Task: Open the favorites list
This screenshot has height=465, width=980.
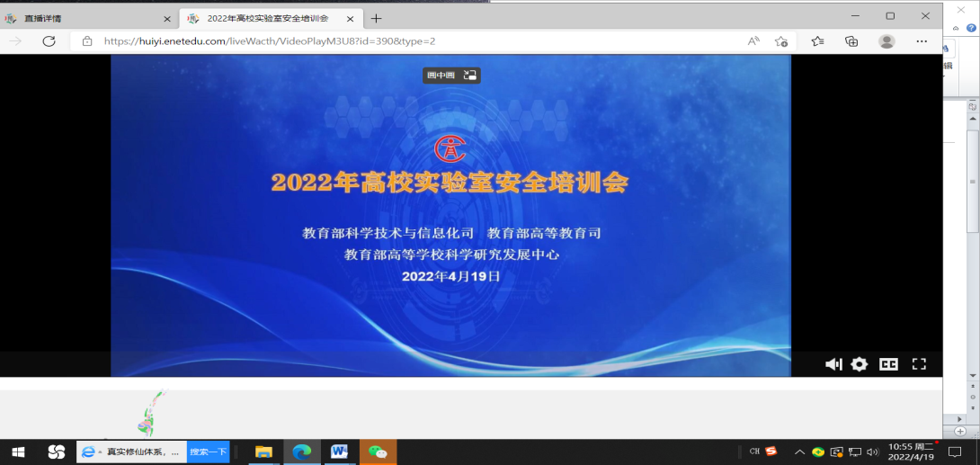Action: point(817,41)
